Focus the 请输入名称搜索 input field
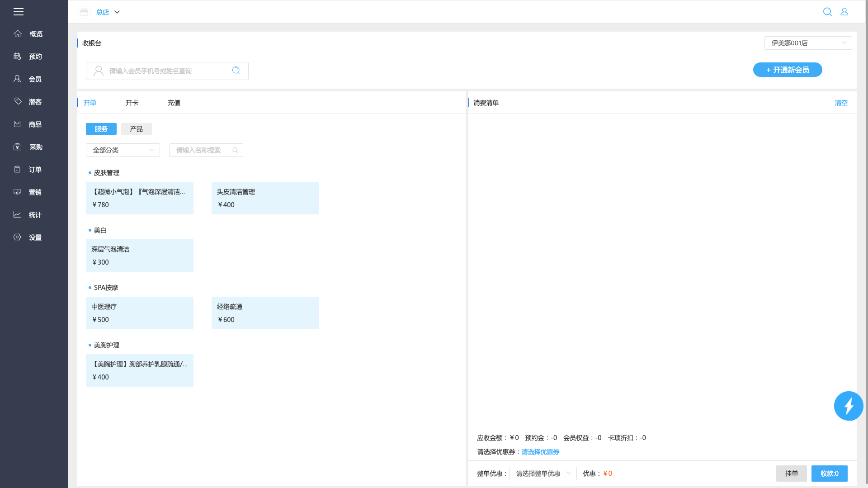Image resolution: width=868 pixels, height=488 pixels. (x=206, y=150)
